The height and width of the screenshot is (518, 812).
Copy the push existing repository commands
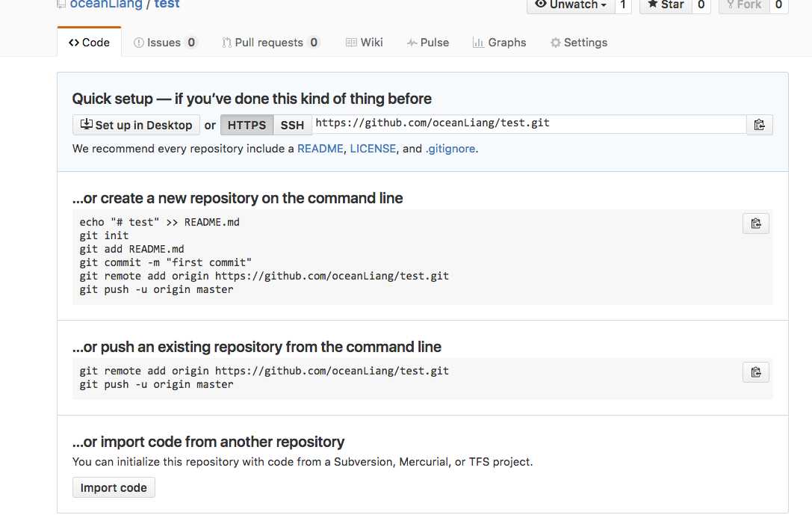[x=755, y=372]
